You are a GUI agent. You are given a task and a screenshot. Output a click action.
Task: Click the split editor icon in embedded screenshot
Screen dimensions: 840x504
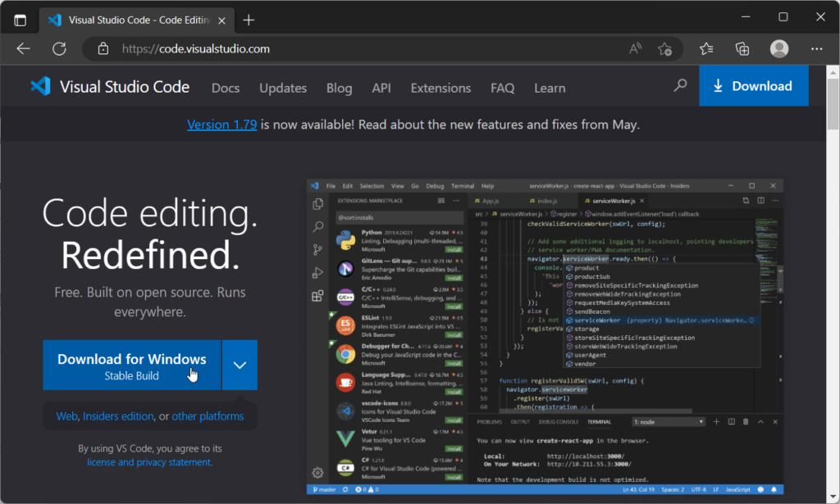click(x=760, y=201)
